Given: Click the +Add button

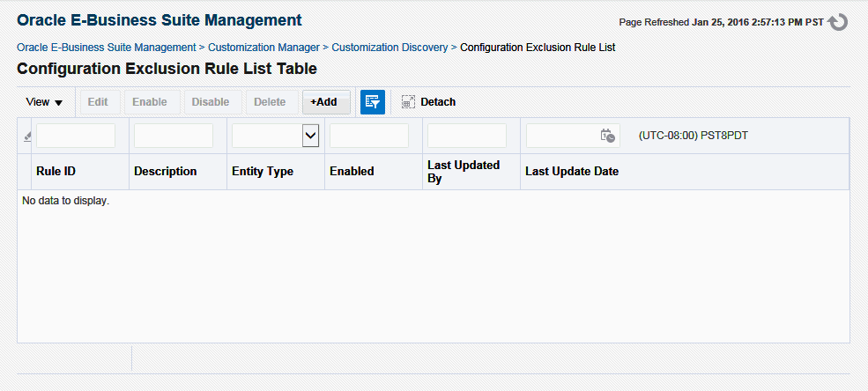Looking at the screenshot, I should (x=326, y=102).
